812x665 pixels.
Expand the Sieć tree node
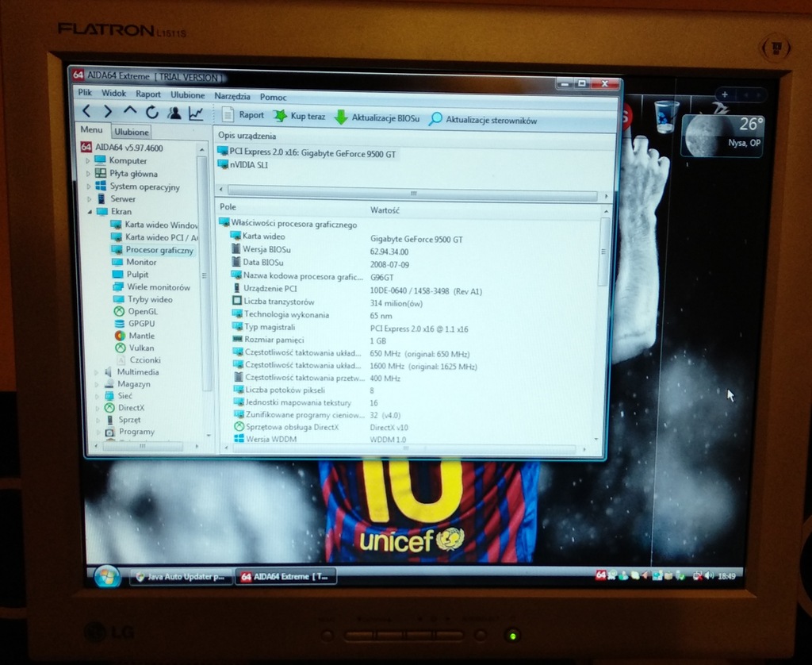point(97,396)
